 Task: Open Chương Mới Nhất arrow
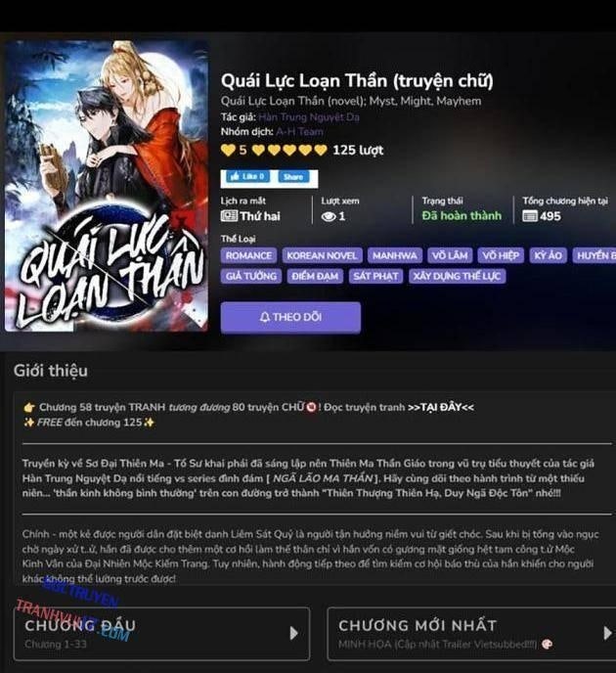[607, 633]
